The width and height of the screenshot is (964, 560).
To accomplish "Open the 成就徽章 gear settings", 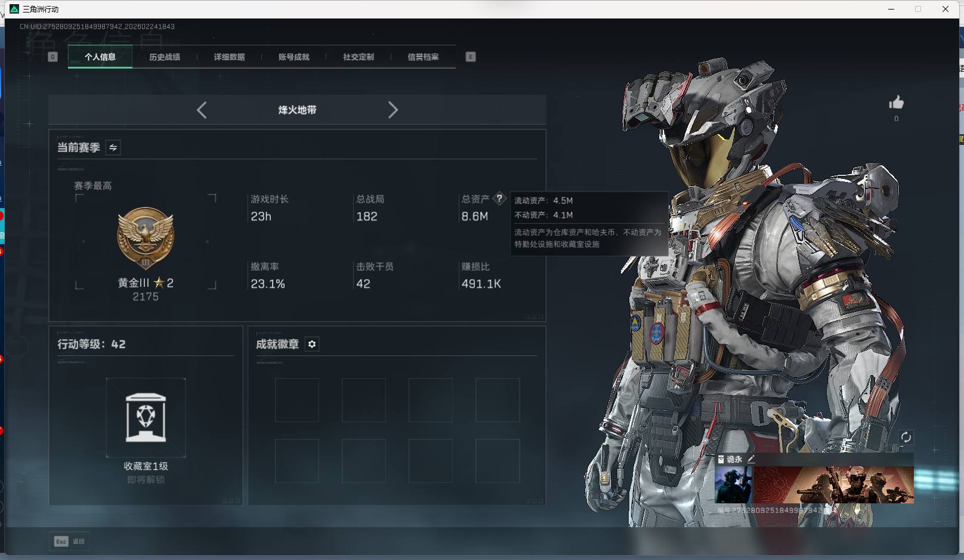I will 312,344.
